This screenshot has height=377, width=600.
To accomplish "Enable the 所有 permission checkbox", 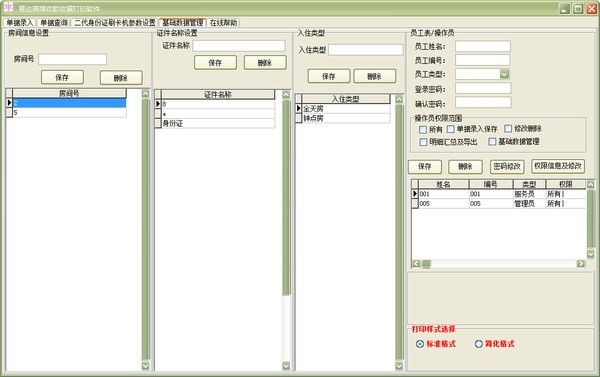I will tap(423, 129).
